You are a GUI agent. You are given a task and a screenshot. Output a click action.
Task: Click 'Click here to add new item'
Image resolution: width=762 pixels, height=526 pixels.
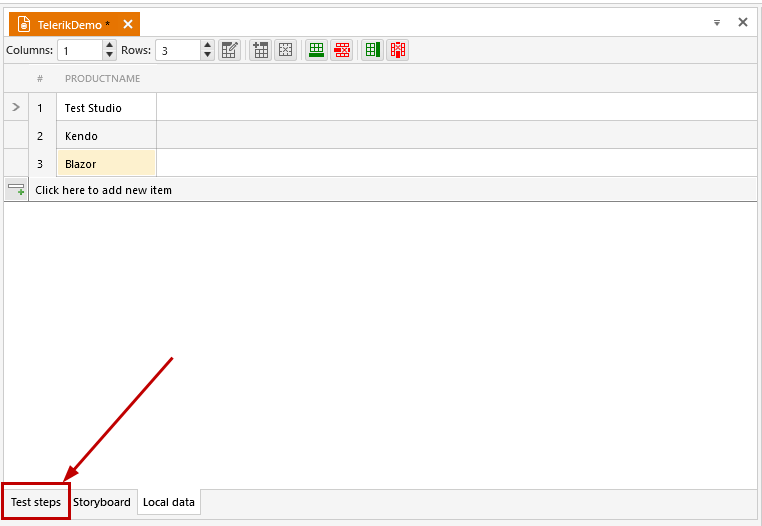click(103, 190)
